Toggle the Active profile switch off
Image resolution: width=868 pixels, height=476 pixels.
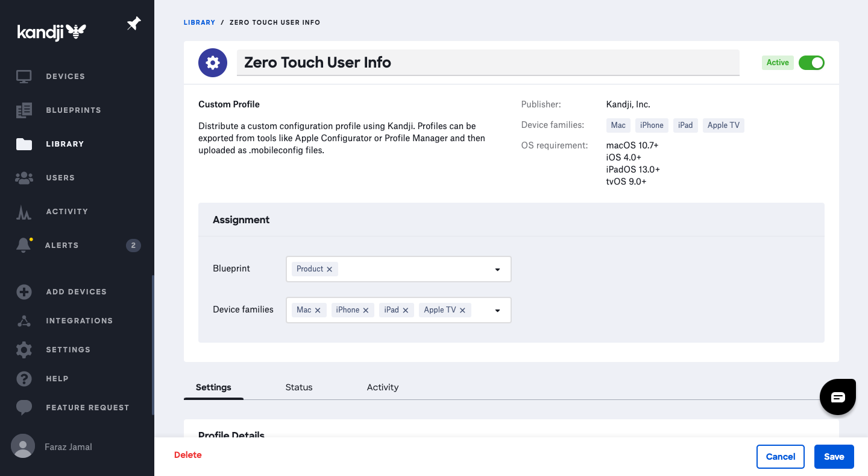coord(811,63)
